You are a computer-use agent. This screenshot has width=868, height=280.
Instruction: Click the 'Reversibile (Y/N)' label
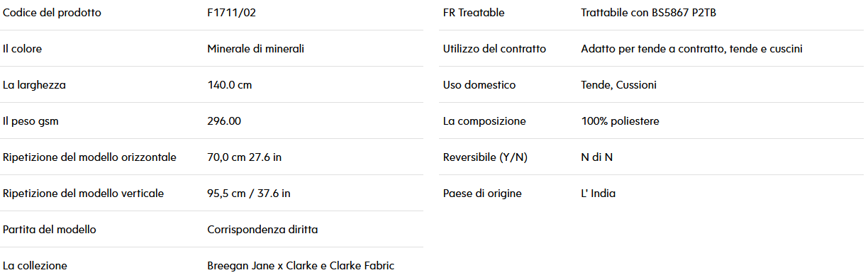485,157
